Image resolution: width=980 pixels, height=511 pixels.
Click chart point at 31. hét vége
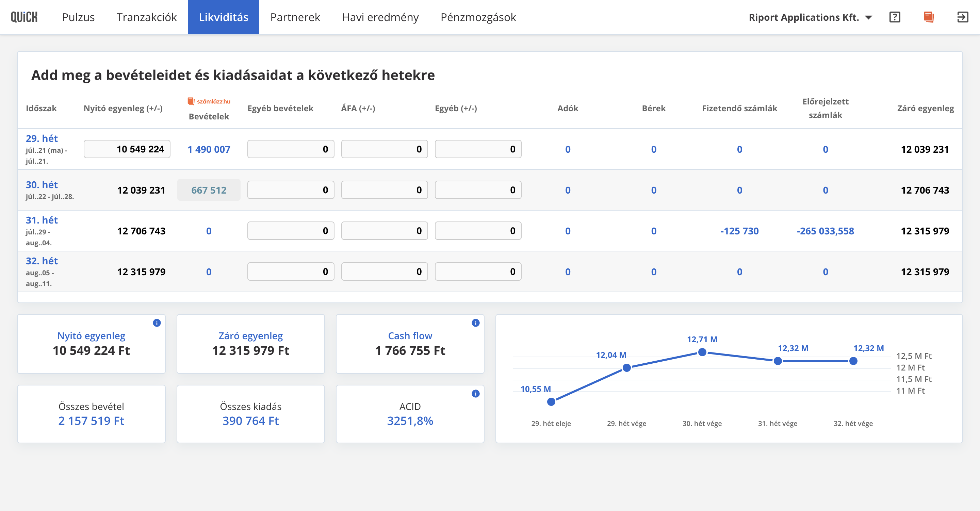coord(778,361)
